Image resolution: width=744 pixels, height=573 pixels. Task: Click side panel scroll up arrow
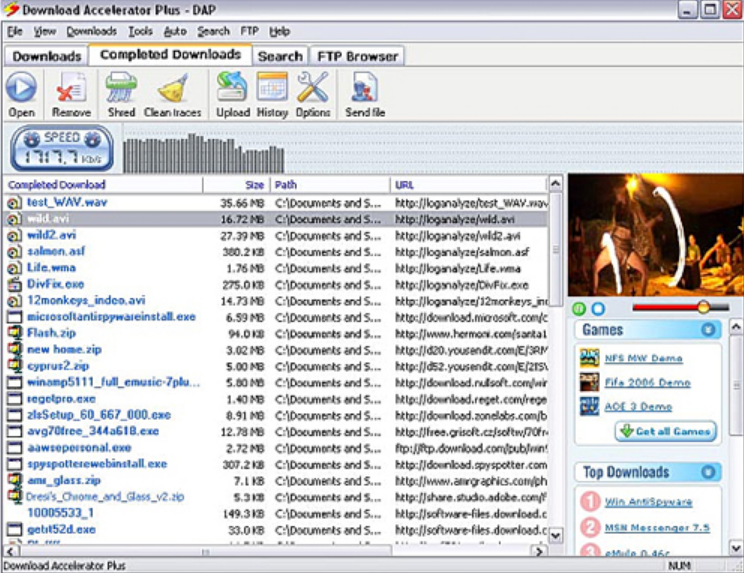coord(736,326)
